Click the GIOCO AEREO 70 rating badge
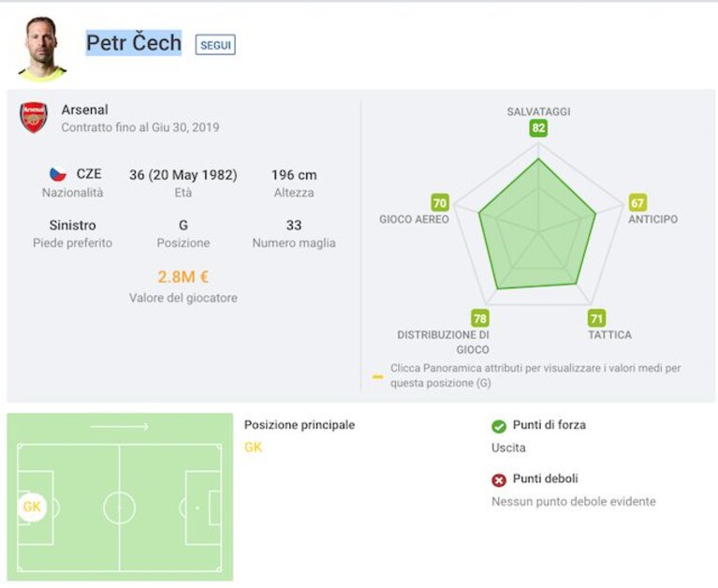718x588 pixels. [x=440, y=203]
